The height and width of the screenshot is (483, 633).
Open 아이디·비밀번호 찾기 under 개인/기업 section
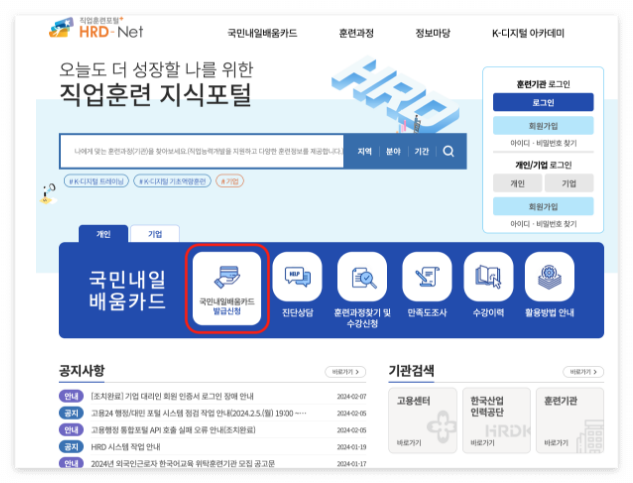tap(543, 224)
